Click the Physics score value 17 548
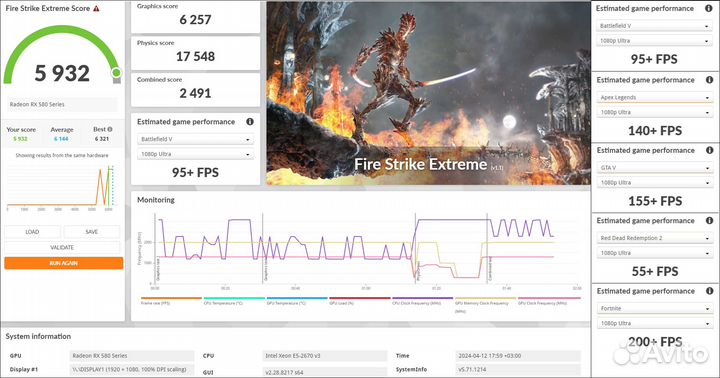 coord(196,56)
